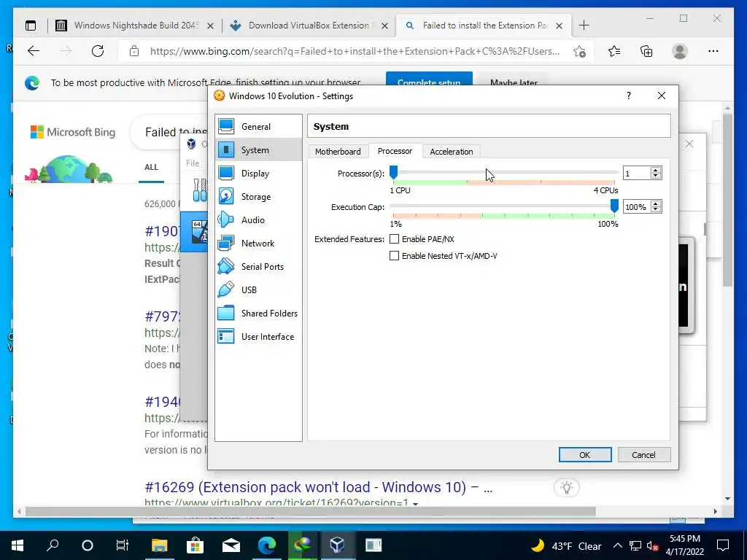Click the browser horizontal scrollbar
747x560 pixels.
pyautogui.click(x=310, y=511)
